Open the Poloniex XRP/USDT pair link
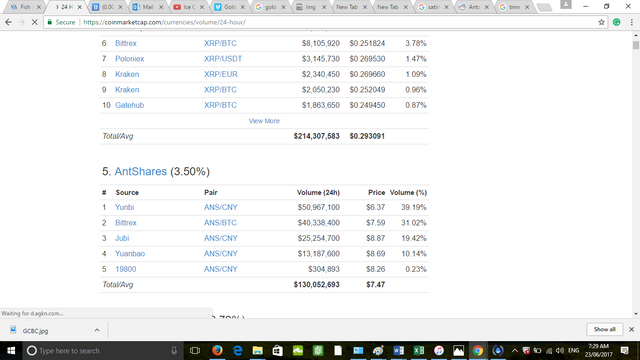 point(223,59)
